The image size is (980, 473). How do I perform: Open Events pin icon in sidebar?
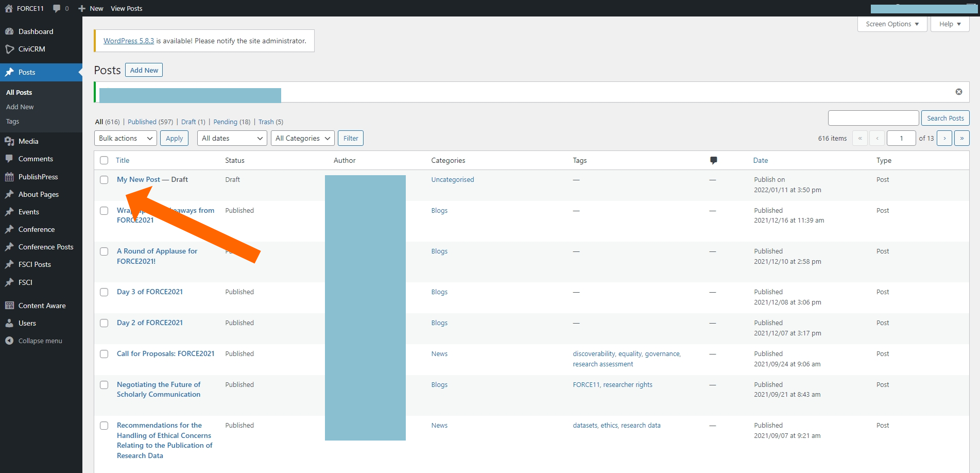coord(9,212)
